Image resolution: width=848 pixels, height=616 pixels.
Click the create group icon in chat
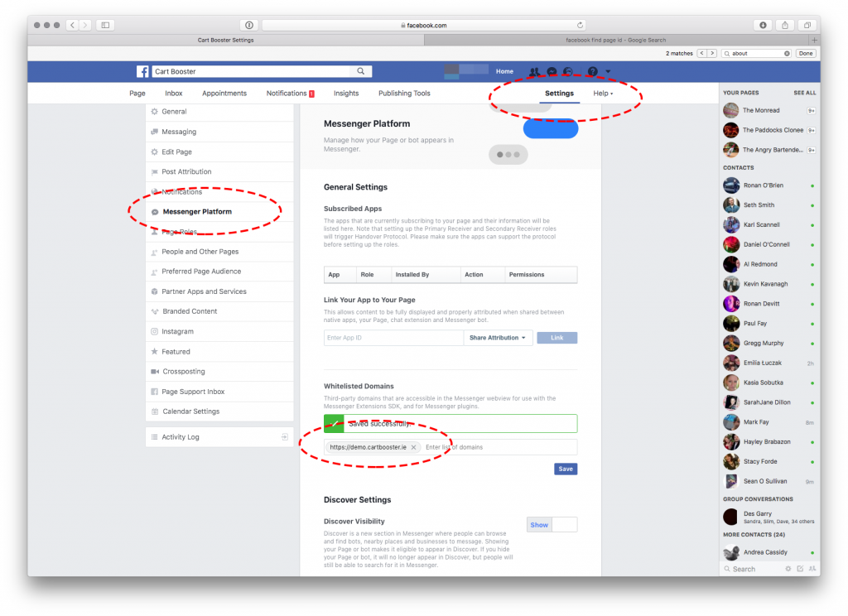coord(812,569)
